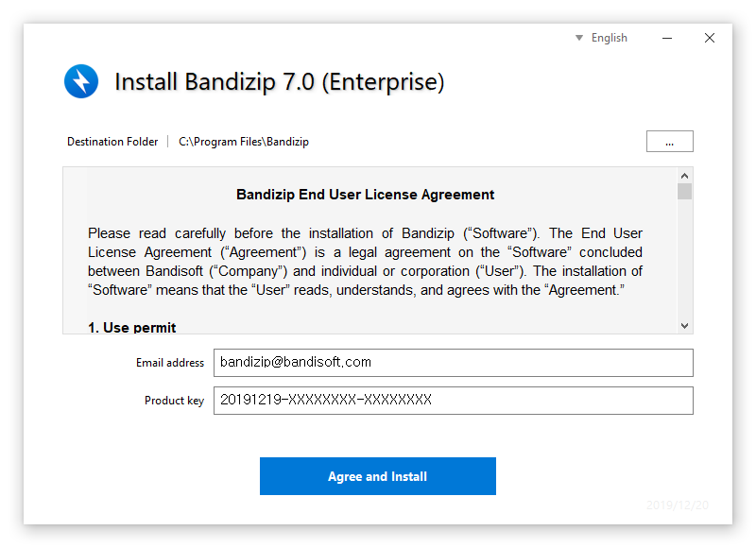Click the End User License Agreement heading
This screenshot has height=548, width=756.
(x=365, y=195)
